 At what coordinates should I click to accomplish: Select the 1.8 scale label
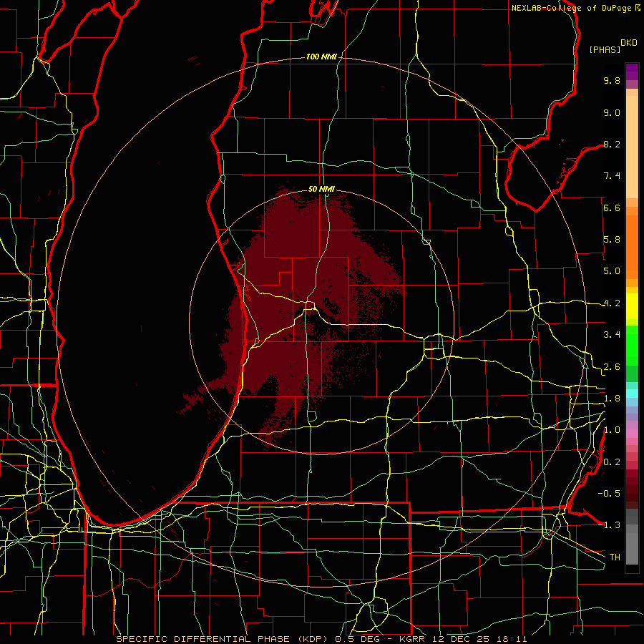[x=612, y=399]
